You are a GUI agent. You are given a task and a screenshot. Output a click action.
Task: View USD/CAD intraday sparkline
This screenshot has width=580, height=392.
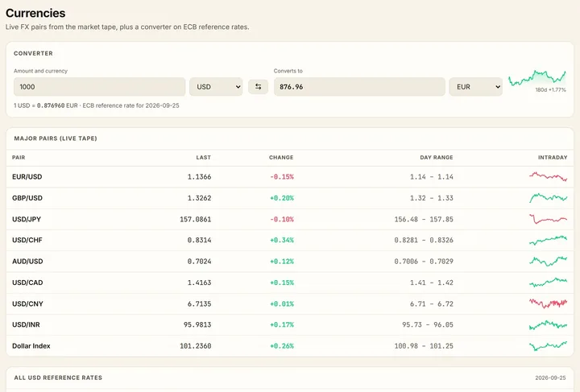pyautogui.click(x=549, y=283)
